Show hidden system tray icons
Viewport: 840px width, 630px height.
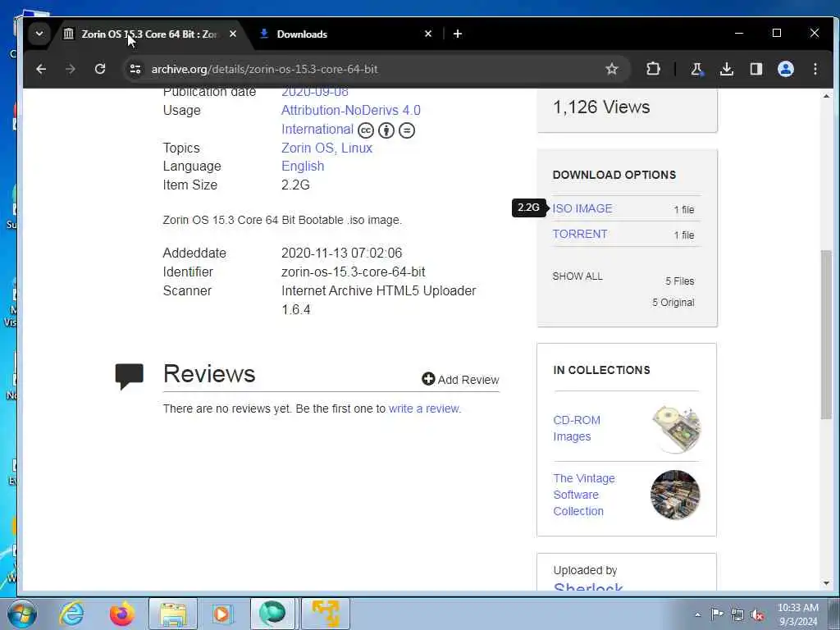click(x=697, y=614)
